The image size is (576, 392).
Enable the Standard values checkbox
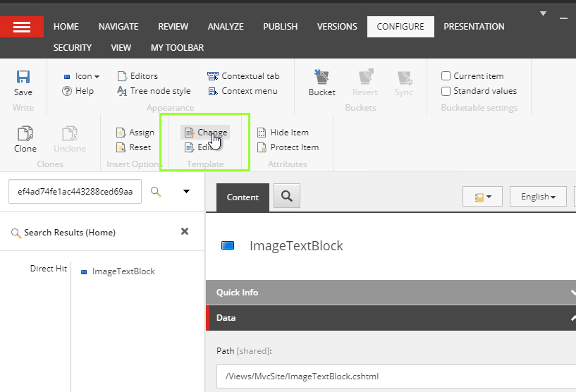tap(446, 91)
